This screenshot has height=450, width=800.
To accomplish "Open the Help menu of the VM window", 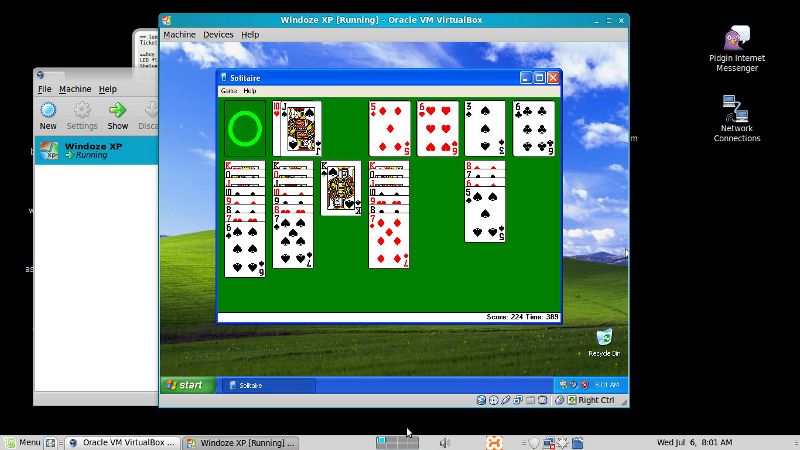I will point(250,35).
